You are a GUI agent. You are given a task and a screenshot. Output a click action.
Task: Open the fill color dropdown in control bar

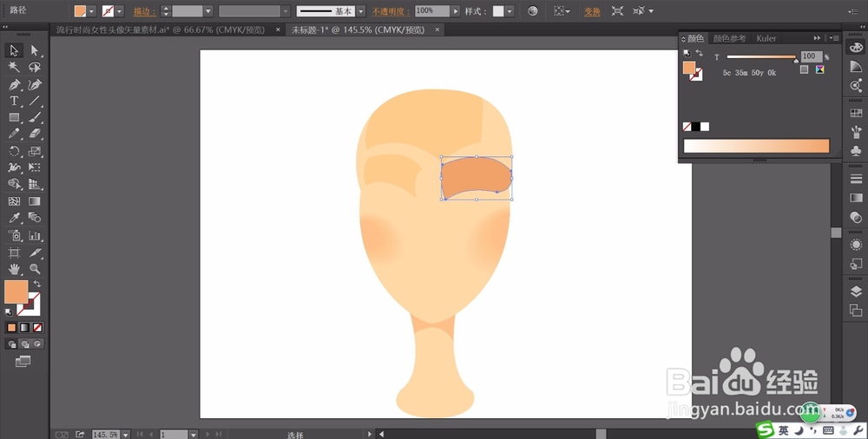tap(92, 11)
